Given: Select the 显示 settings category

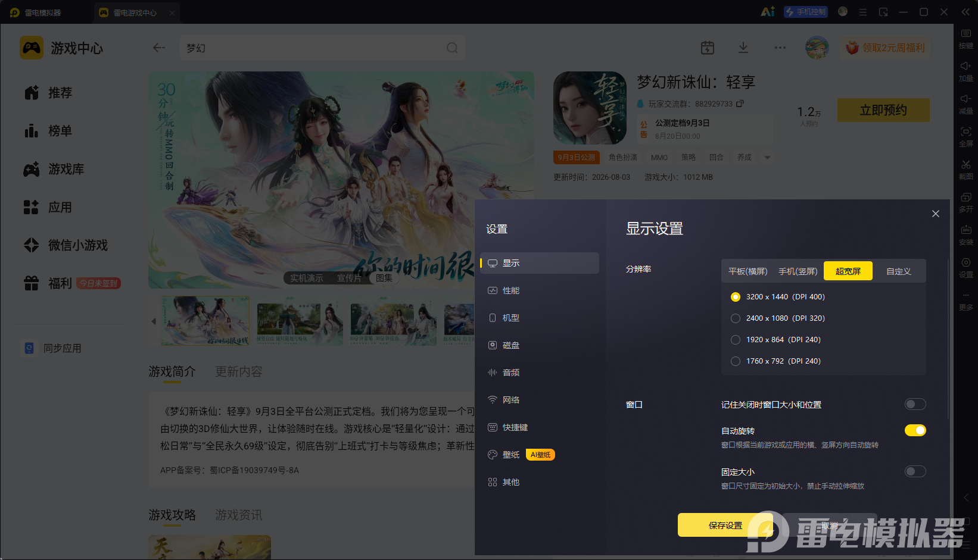Looking at the screenshot, I should tap(540, 263).
